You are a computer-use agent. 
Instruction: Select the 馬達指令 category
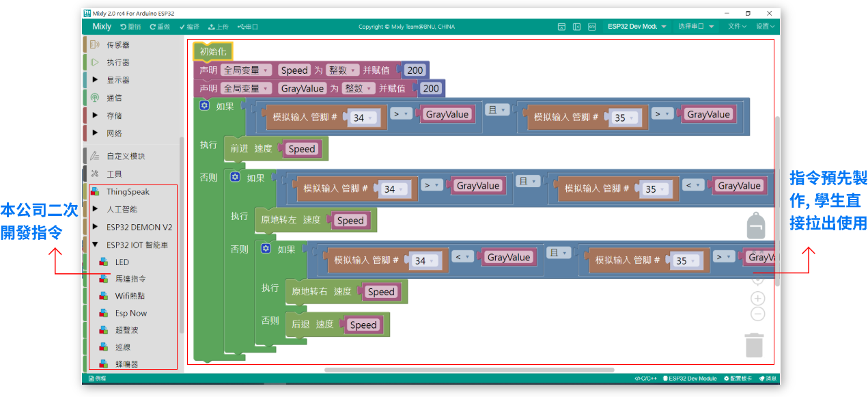[130, 279]
